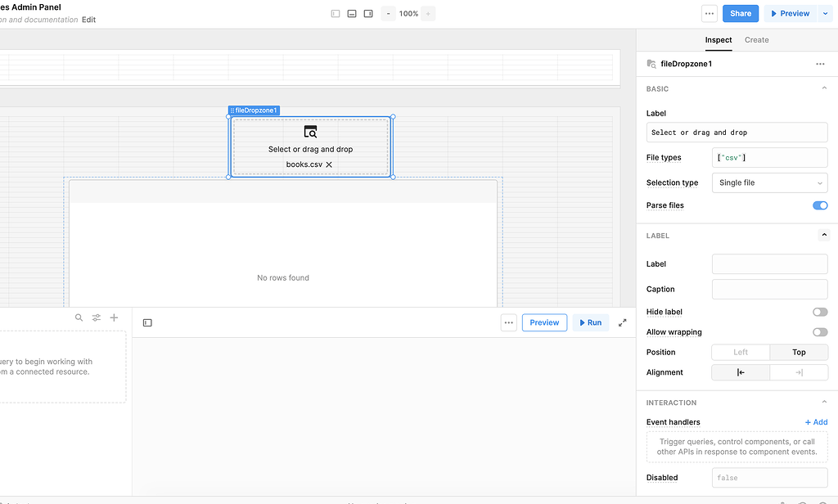
Task: Collapse the BASIC section
Action: (x=823, y=88)
